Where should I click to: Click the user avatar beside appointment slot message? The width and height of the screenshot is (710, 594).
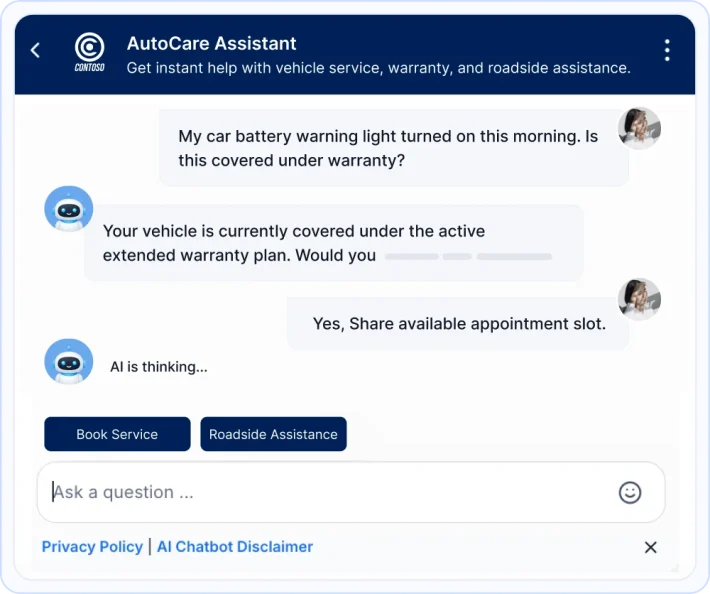coord(639,299)
